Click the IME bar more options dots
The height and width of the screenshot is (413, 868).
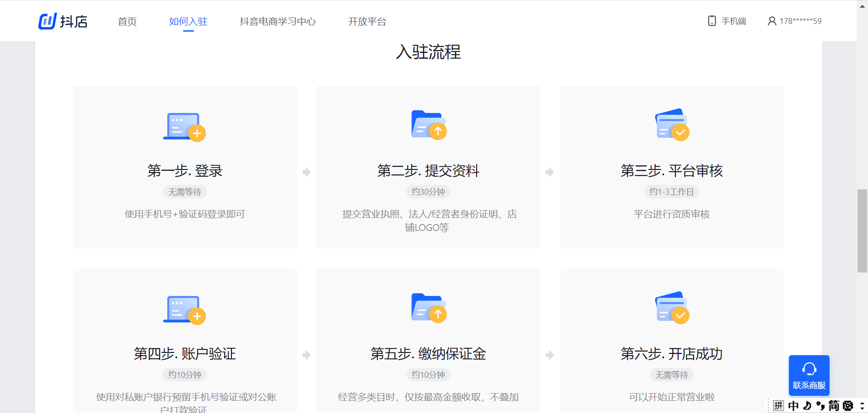click(862, 405)
